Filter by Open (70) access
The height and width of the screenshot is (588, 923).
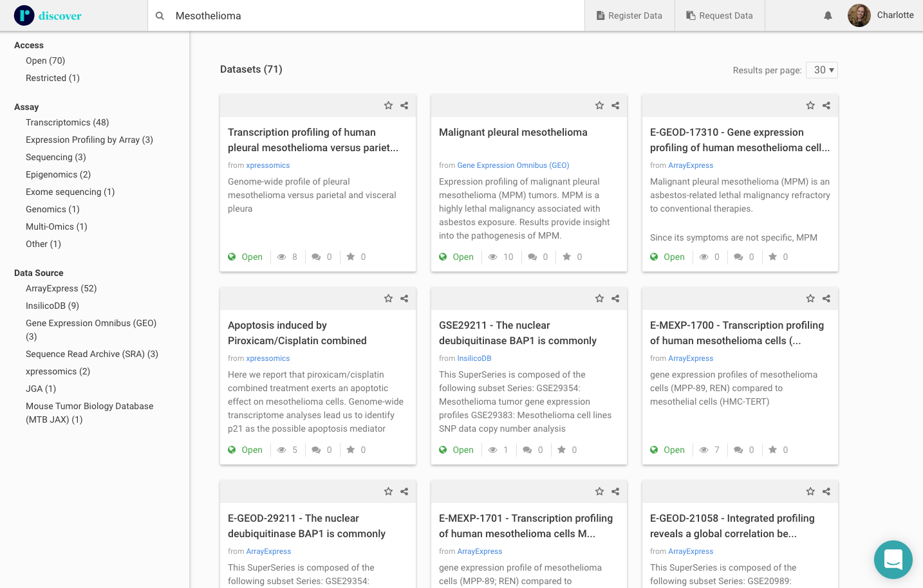tap(46, 60)
